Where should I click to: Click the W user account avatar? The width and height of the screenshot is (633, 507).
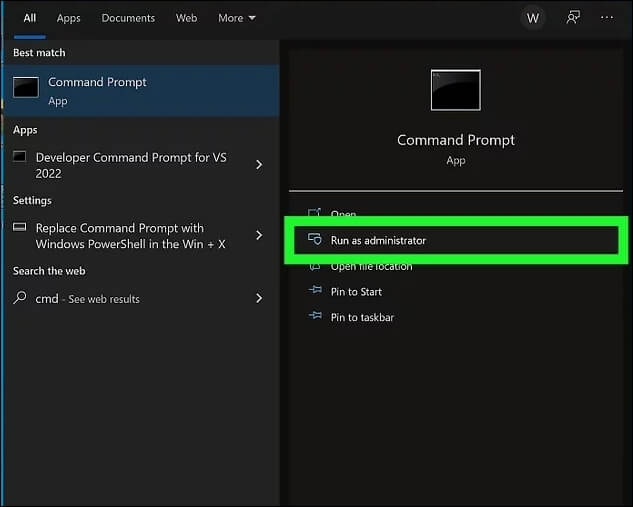coord(533,18)
